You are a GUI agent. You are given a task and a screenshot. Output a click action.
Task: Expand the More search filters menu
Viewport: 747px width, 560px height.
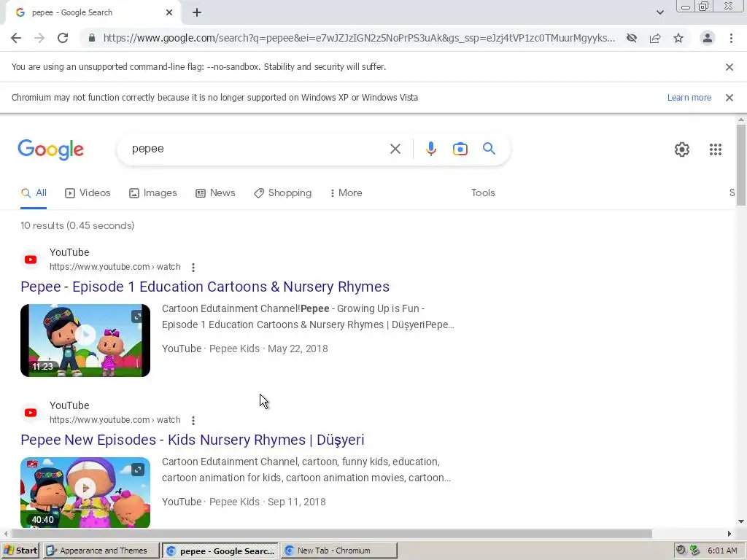tap(347, 192)
